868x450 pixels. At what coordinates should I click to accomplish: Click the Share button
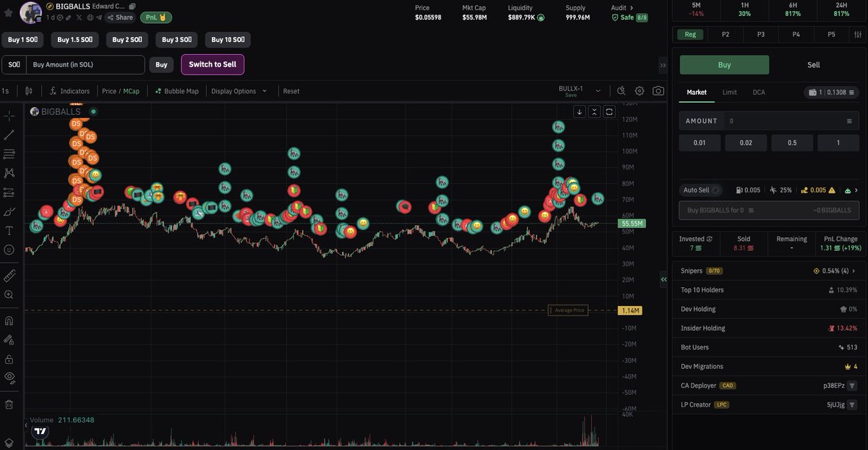tap(120, 17)
